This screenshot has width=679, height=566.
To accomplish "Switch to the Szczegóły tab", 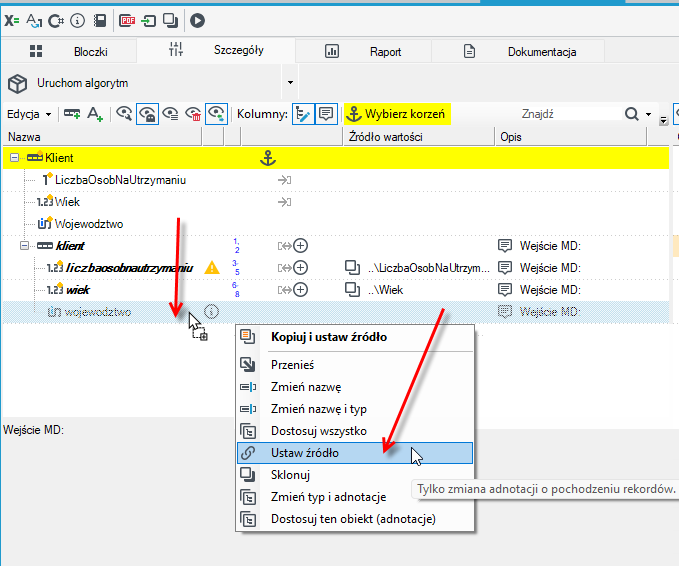I will 216,50.
